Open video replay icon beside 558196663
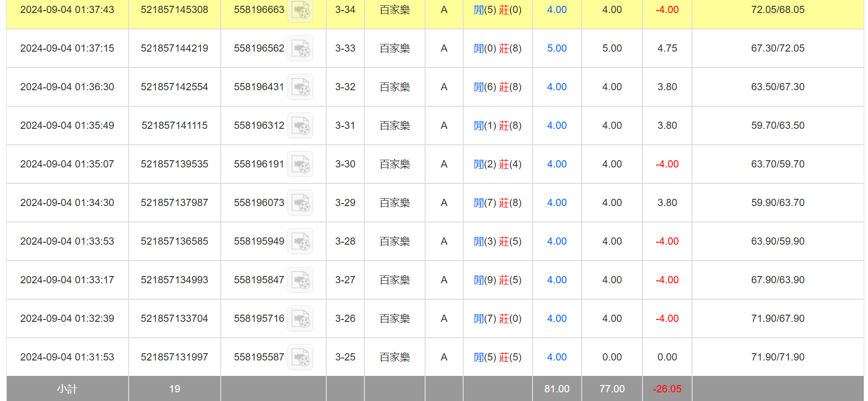The height and width of the screenshot is (401, 868). coord(300,10)
